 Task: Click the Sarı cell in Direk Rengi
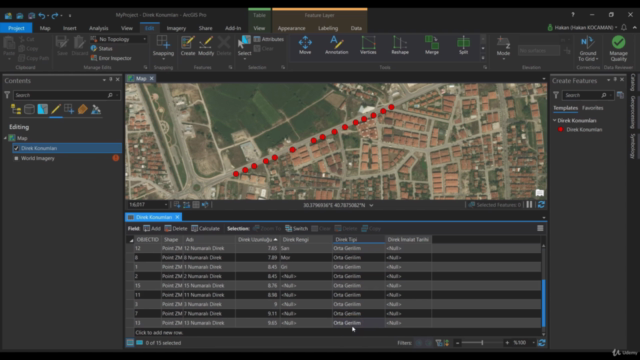tap(306, 248)
